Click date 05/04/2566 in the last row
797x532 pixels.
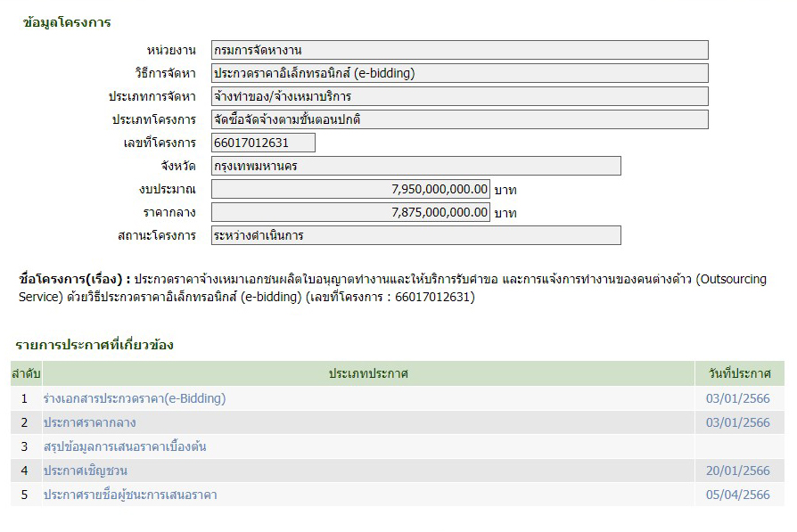pos(737,495)
